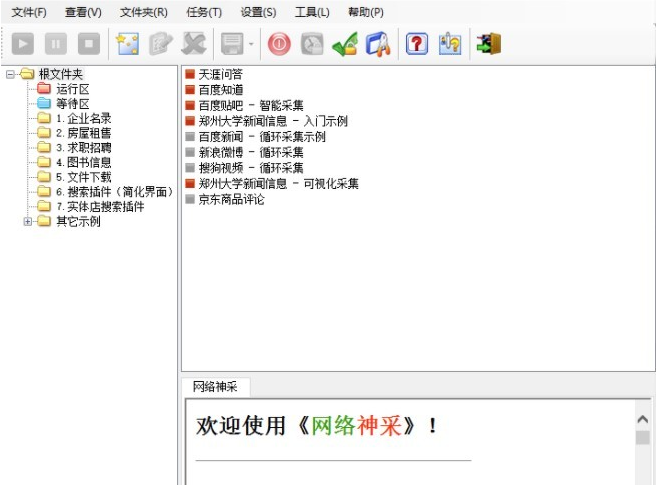Image resolution: width=657 pixels, height=485 pixels.
Task: Click the exit door icon in toolbar
Action: pyautogui.click(x=489, y=44)
